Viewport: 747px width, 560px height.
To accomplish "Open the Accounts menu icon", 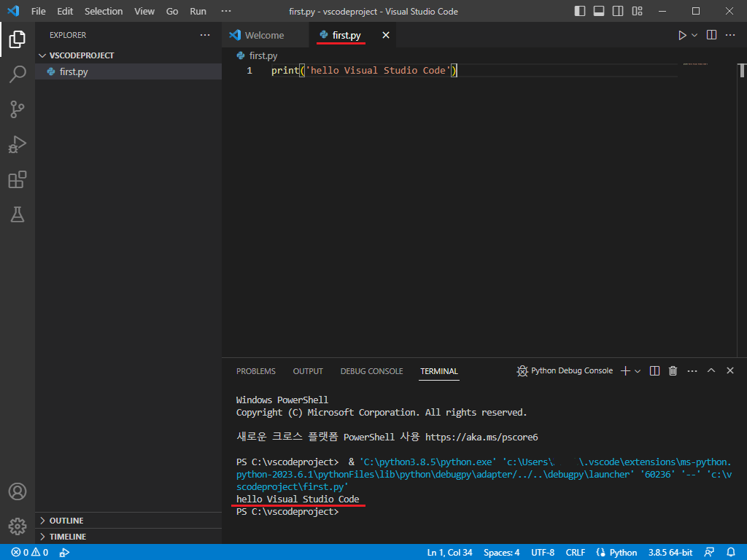I will tap(18, 491).
